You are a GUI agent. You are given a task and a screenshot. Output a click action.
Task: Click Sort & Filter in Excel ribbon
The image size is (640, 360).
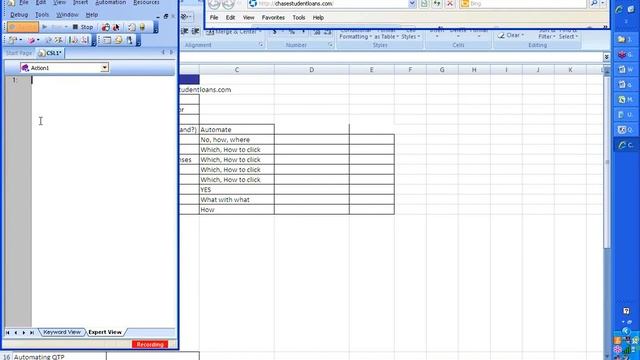click(547, 33)
